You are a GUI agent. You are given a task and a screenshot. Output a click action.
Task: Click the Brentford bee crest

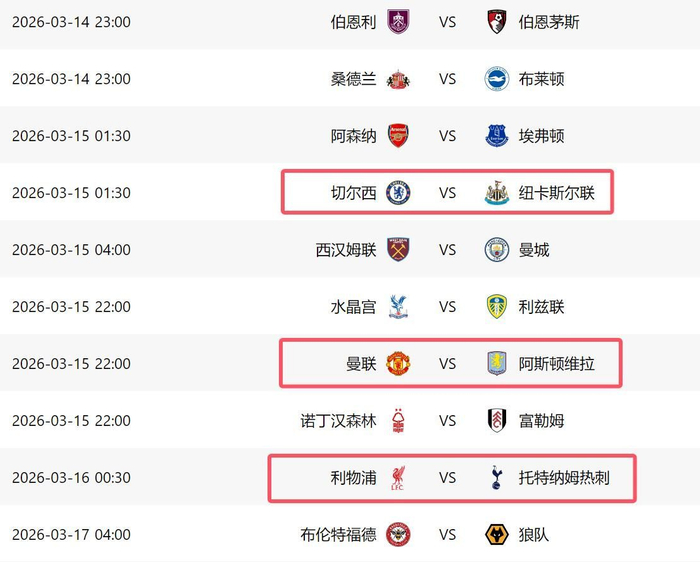click(x=398, y=535)
